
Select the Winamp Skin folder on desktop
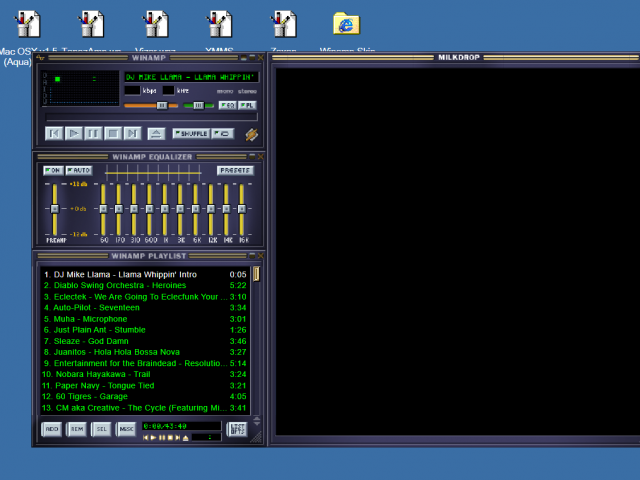347,29
